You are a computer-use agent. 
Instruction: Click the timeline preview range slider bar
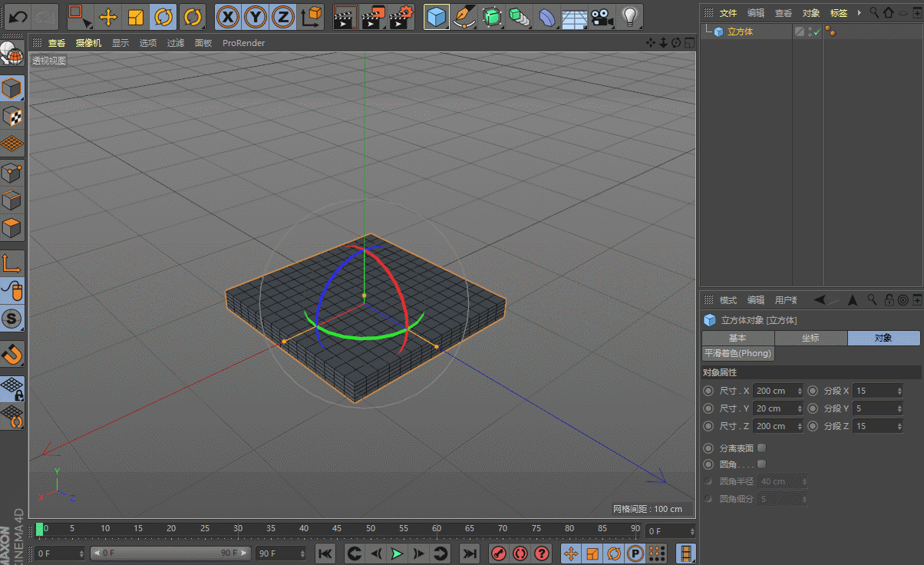click(x=170, y=553)
